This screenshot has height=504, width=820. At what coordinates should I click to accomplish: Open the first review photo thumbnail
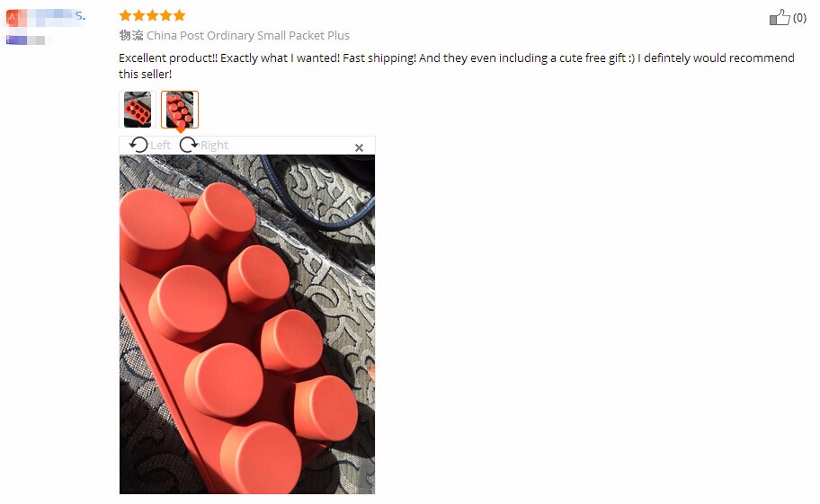tap(138, 110)
